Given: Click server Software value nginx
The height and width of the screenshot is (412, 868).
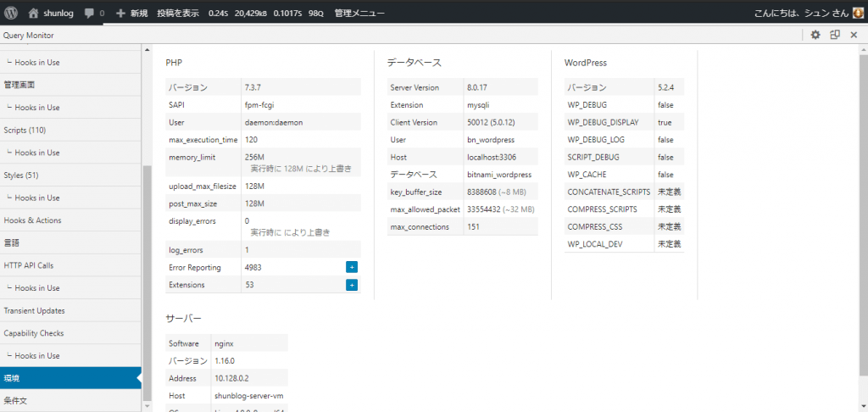Looking at the screenshot, I should pyautogui.click(x=224, y=343).
